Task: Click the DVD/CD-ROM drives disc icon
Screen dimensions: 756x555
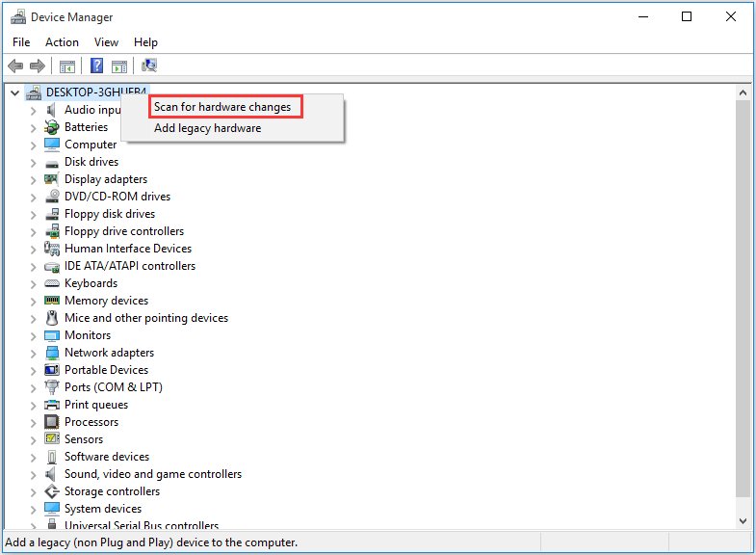Action: tap(52, 197)
